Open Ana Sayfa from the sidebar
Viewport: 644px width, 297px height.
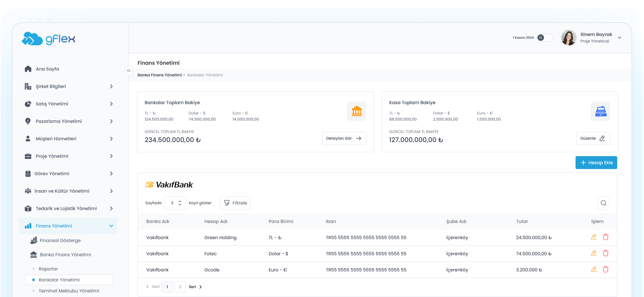point(47,69)
